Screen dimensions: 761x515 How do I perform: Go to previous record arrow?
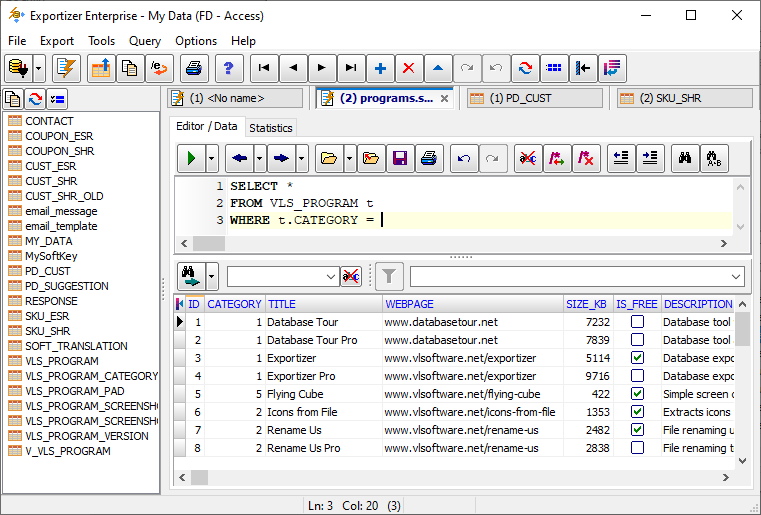click(293, 68)
